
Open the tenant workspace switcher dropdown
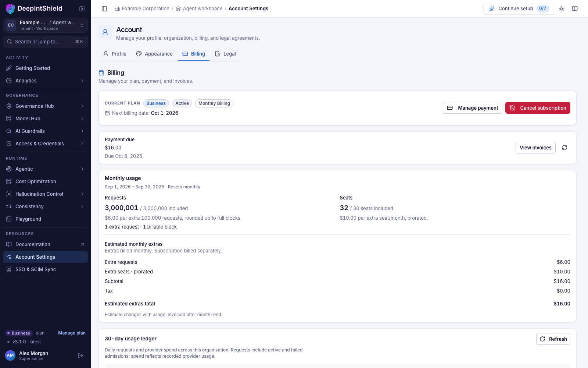coord(45,25)
